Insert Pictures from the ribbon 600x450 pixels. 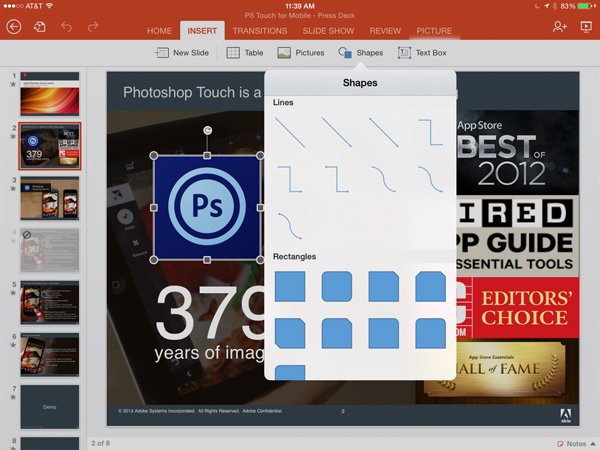click(x=301, y=53)
